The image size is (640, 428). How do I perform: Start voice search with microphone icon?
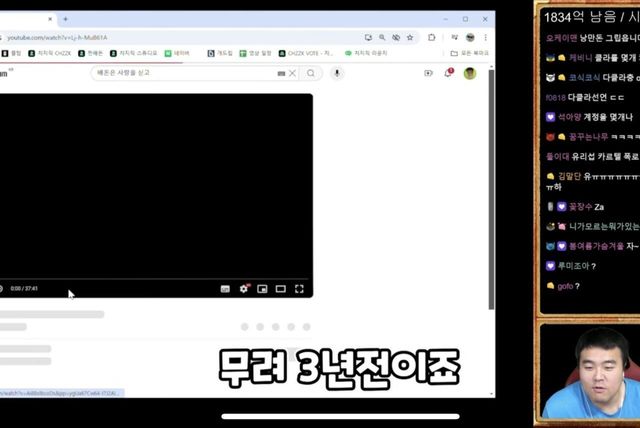tap(337, 73)
